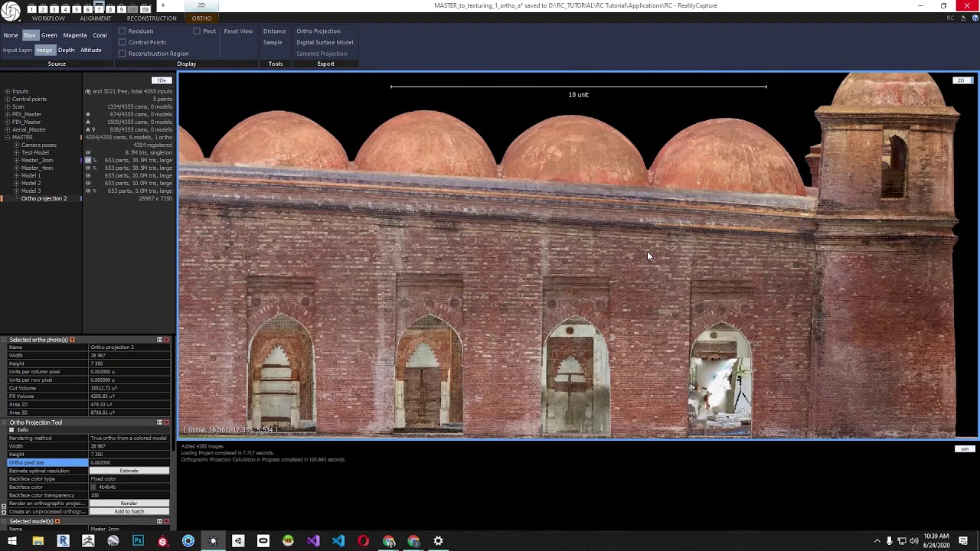Click the Backface color transparency value 100
Viewport: 980px width, 551px height.
129,495
